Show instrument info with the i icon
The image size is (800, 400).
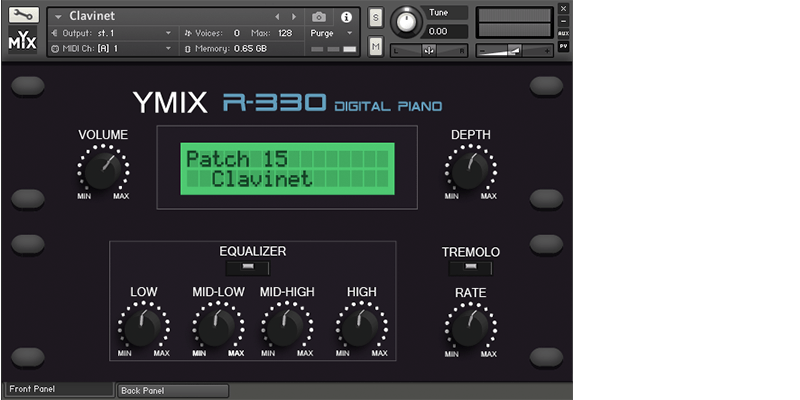tap(346, 17)
